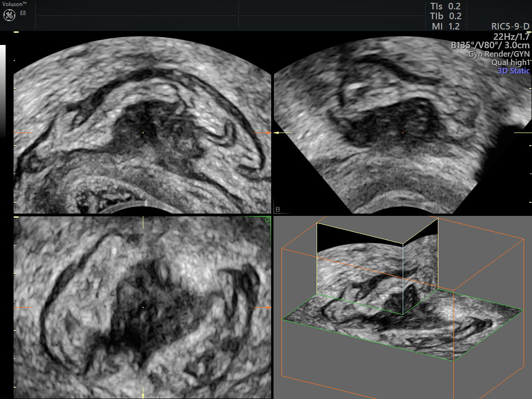Click the Voluson brand text
This screenshot has height=399, width=532.
[x=14, y=4]
